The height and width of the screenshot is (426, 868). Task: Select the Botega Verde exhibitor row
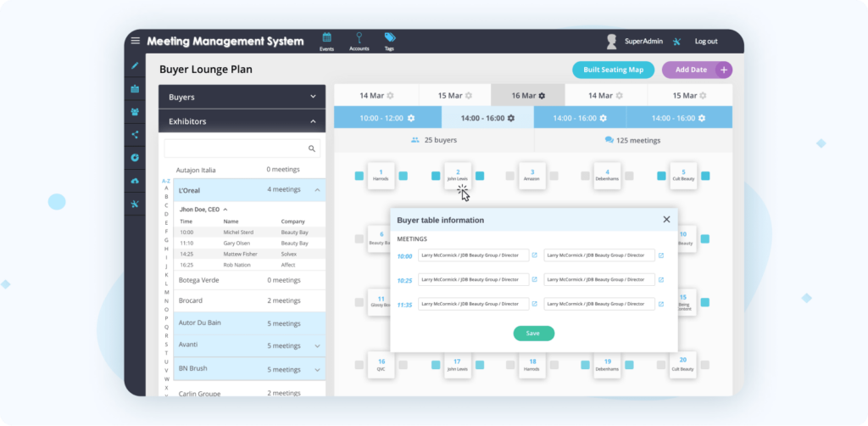point(249,280)
